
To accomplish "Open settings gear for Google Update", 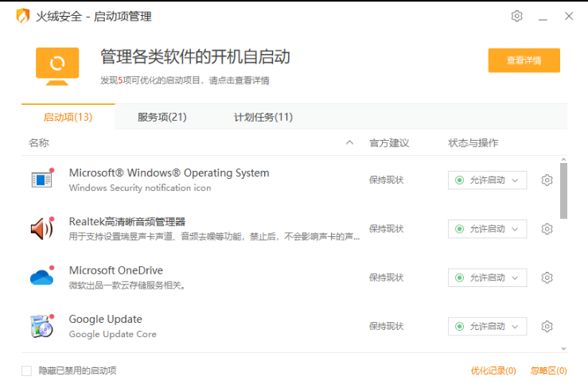I will click(547, 326).
